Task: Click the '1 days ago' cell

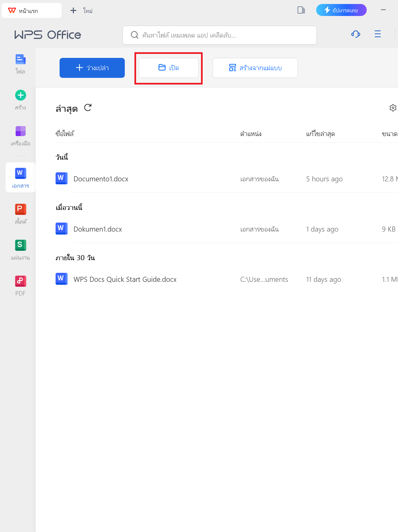Action: click(x=322, y=229)
